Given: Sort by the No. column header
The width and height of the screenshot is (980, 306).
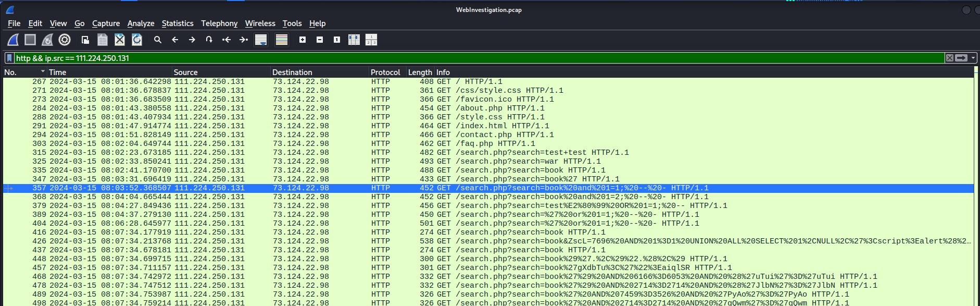Looking at the screenshot, I should pyautogui.click(x=24, y=72).
